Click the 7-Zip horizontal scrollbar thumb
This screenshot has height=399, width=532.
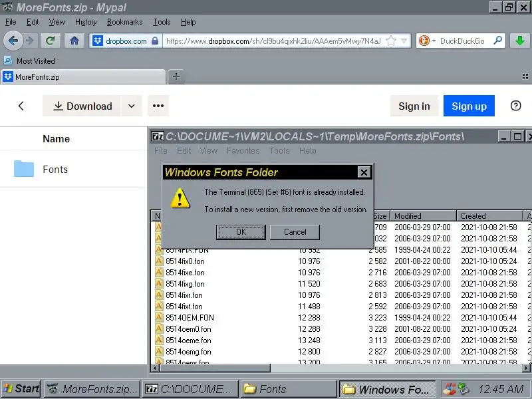pyautogui.click(x=215, y=368)
